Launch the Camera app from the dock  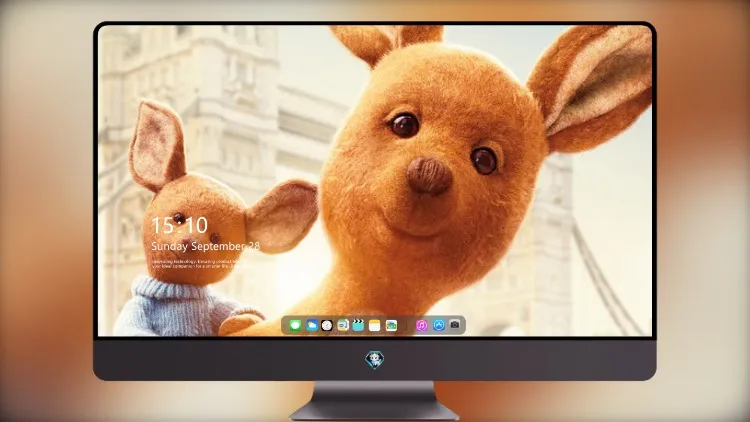(x=455, y=325)
